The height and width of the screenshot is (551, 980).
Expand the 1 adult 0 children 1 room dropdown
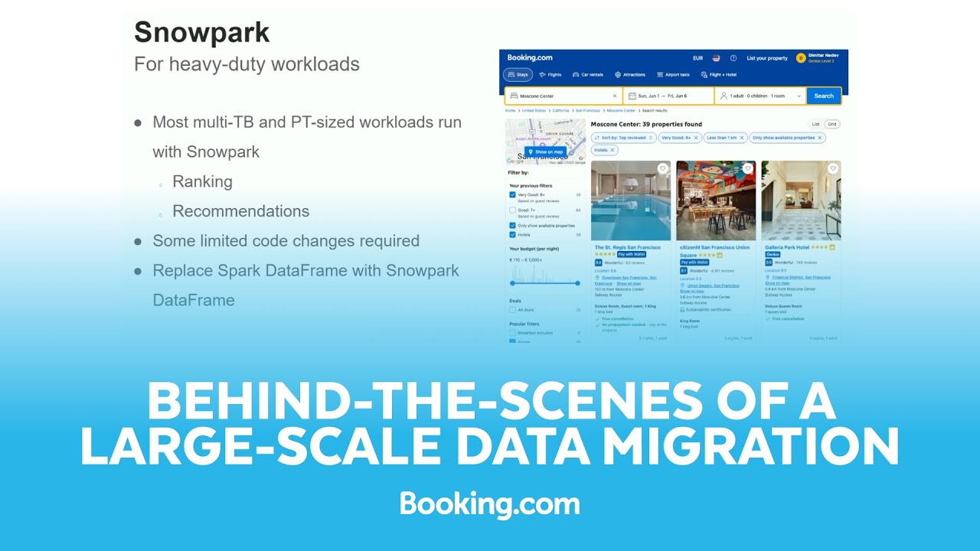click(x=760, y=96)
